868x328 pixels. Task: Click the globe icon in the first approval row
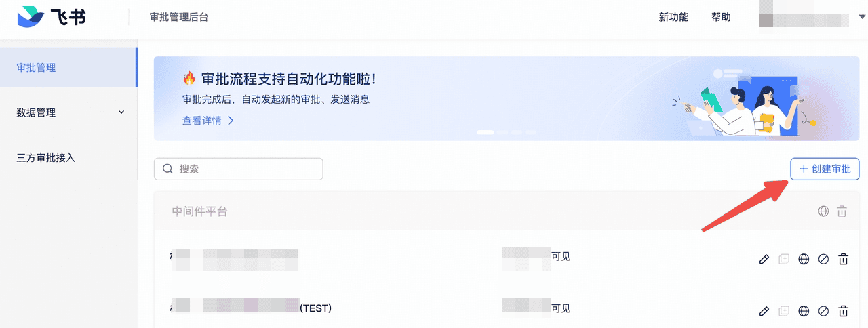tap(804, 259)
